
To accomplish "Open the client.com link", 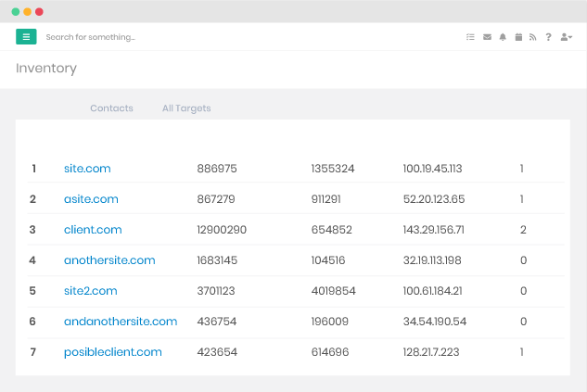I will (93, 230).
